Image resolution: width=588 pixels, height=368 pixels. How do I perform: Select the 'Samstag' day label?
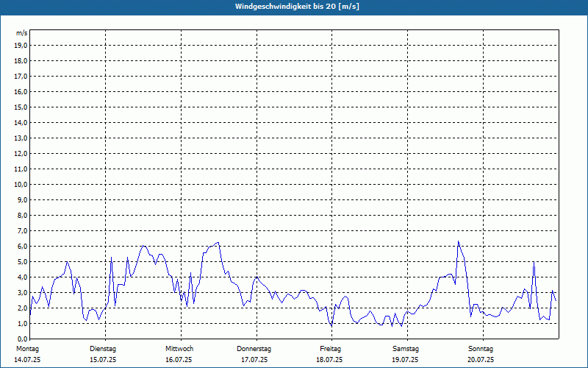click(406, 349)
